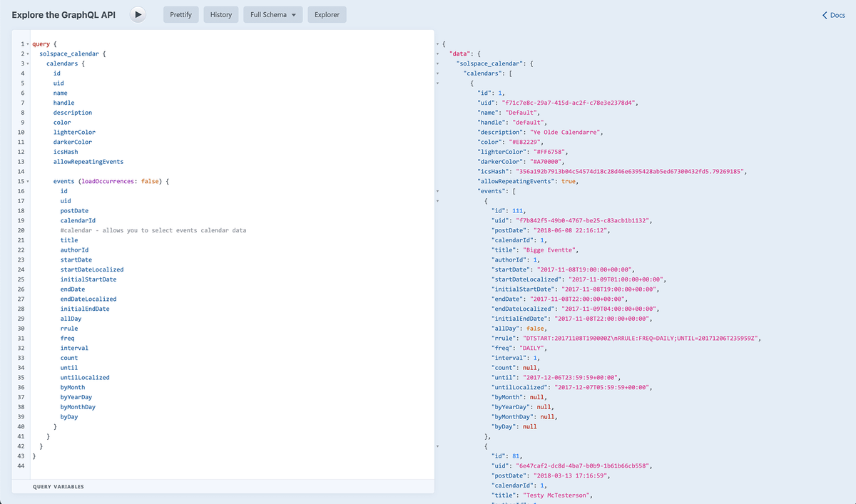Click the rrule value starting with DTSTART
The image size is (856, 504).
tap(641, 339)
